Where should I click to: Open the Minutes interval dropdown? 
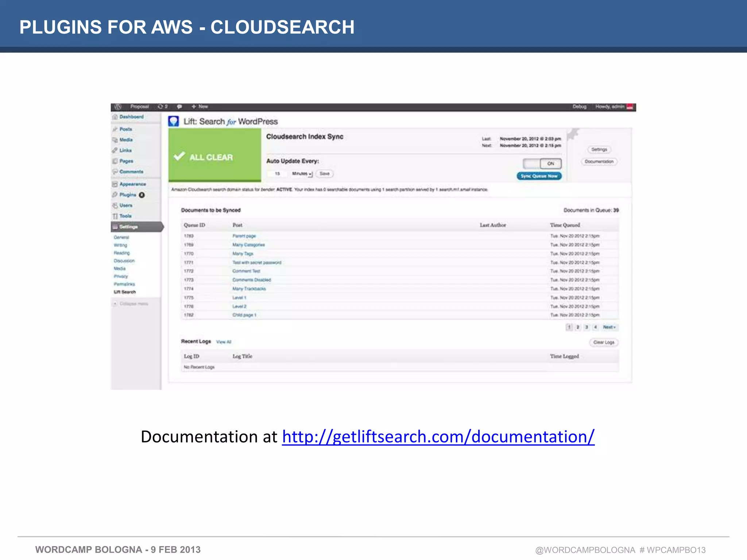click(302, 174)
